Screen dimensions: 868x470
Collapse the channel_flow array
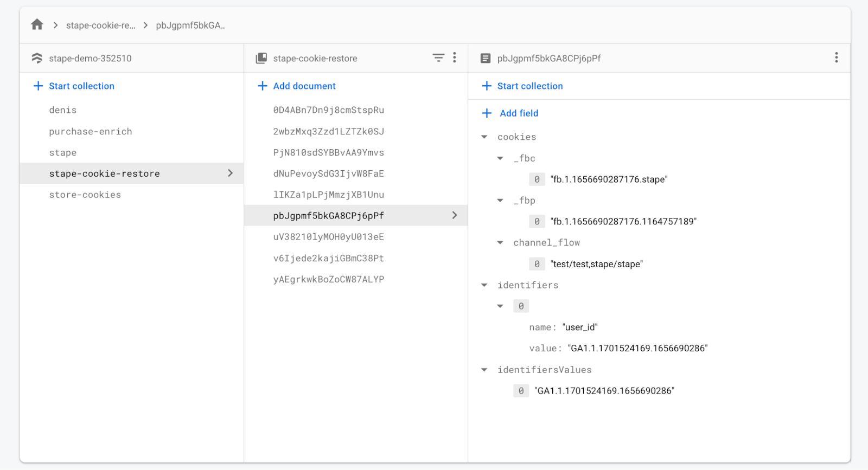coord(500,243)
